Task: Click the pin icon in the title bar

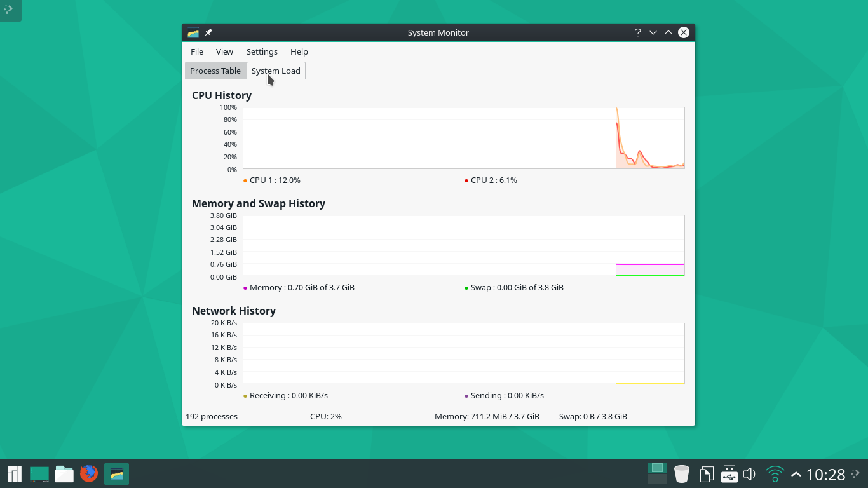Action: click(208, 32)
